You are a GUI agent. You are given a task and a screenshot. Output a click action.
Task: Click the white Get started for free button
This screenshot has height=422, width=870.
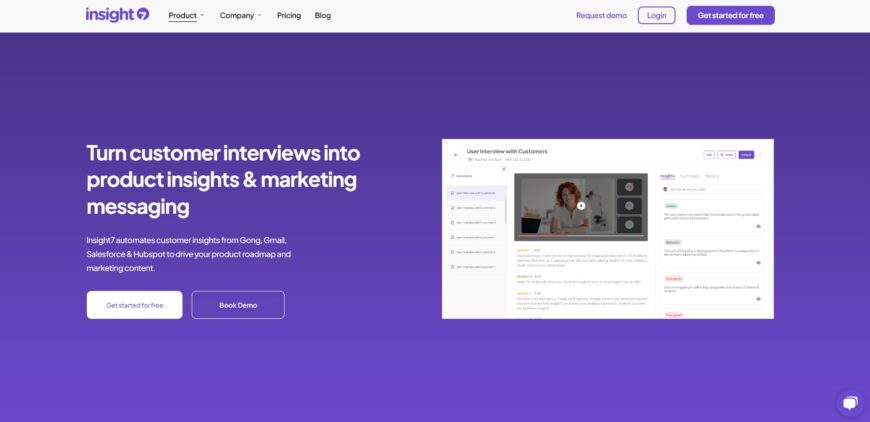[134, 305]
